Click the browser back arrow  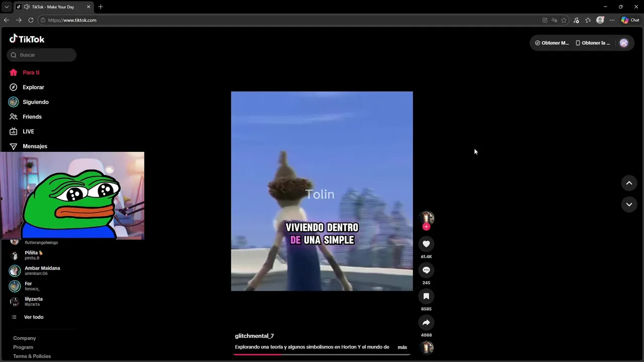(7, 20)
